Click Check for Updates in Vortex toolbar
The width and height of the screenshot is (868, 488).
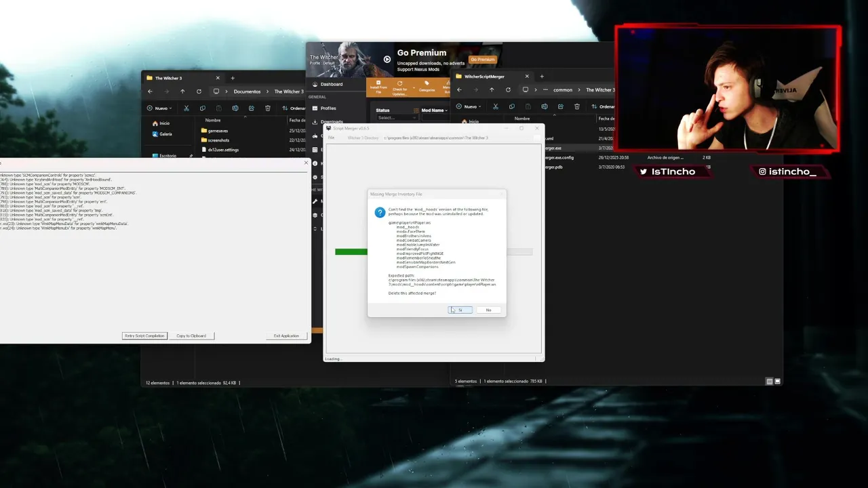[x=399, y=87]
